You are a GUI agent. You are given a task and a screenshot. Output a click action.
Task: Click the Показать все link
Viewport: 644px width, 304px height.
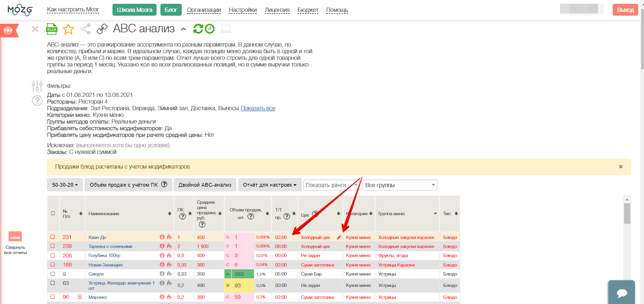[x=258, y=108]
